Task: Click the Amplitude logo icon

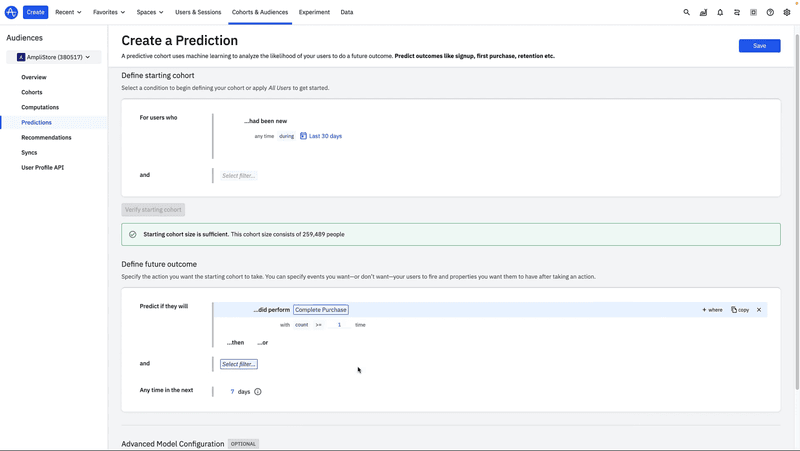Action: [x=11, y=12]
